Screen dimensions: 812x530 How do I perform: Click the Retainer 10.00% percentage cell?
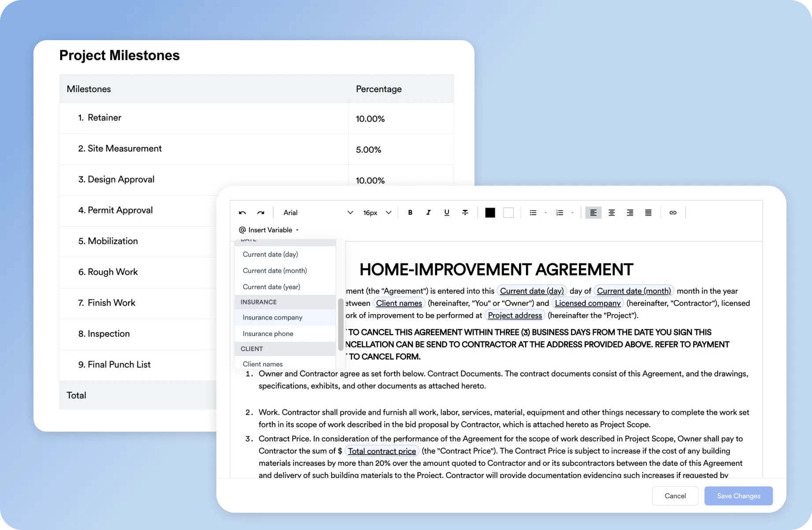click(401, 119)
